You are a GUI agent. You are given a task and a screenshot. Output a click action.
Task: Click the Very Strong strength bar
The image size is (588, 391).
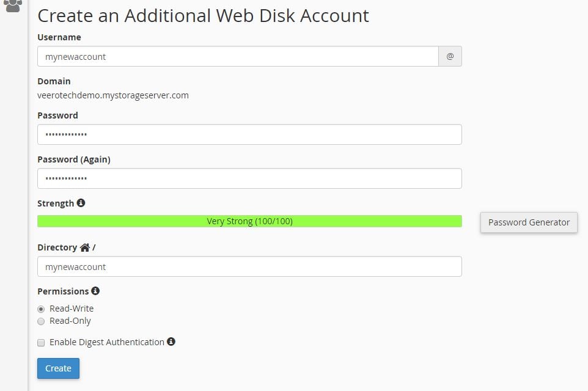(x=249, y=221)
